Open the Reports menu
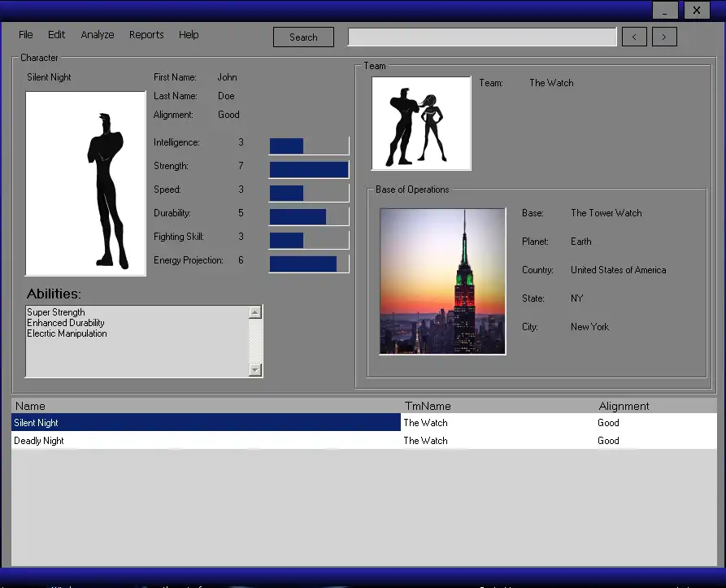The height and width of the screenshot is (588, 726). tap(146, 35)
